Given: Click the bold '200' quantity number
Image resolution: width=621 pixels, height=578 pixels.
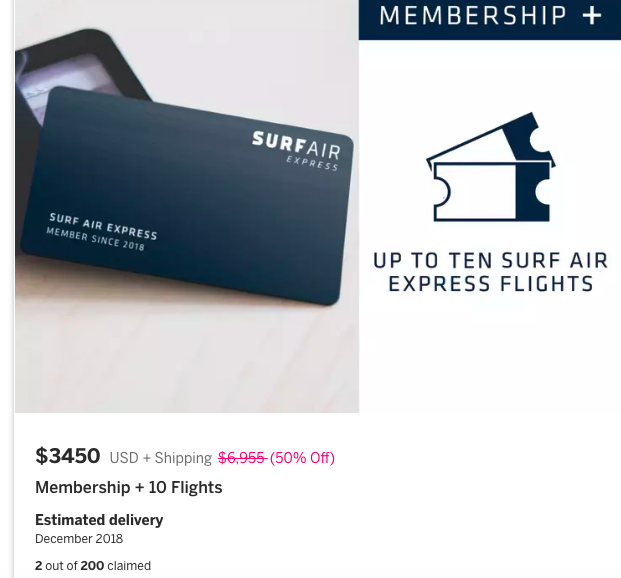Looking at the screenshot, I should click(x=92, y=566).
